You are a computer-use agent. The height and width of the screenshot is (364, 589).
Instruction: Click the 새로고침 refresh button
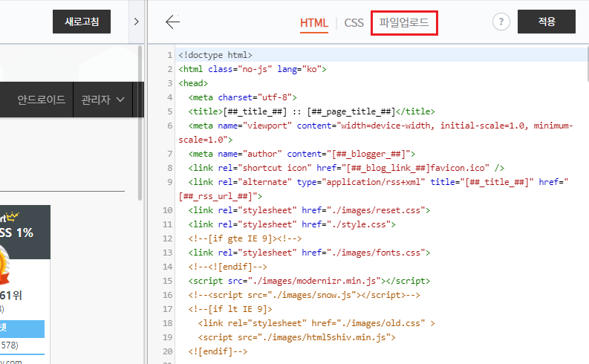[x=82, y=22]
